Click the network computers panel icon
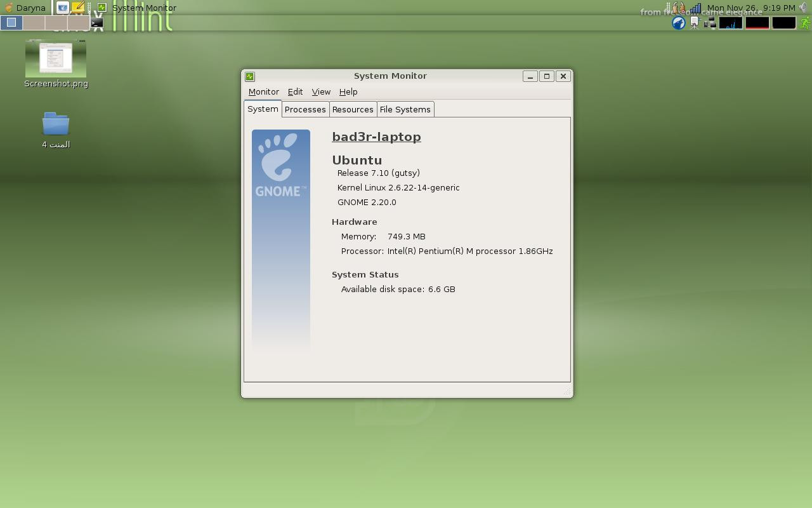The height and width of the screenshot is (508, 812). point(710,23)
